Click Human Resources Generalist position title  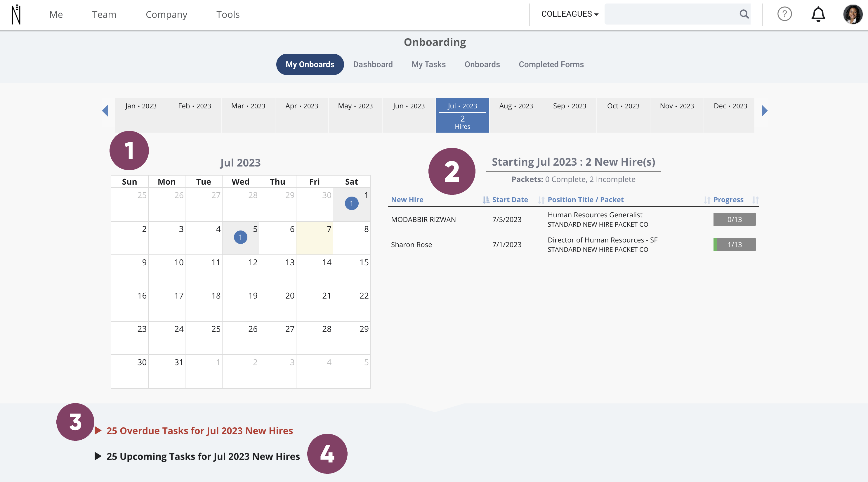pos(595,215)
